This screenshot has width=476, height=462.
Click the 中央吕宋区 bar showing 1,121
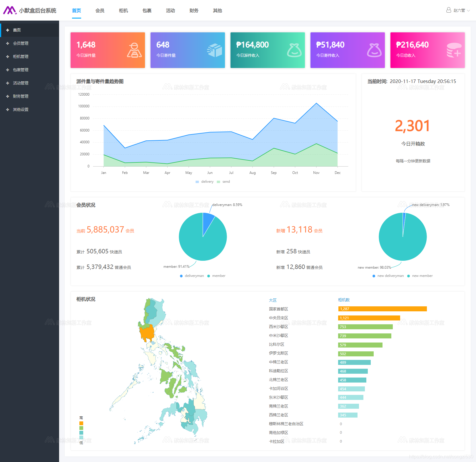tap(369, 318)
